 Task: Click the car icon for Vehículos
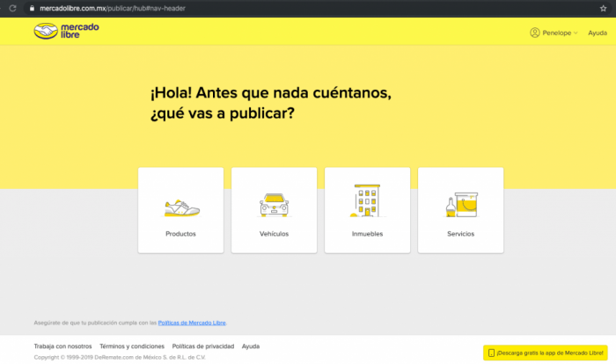[275, 205]
